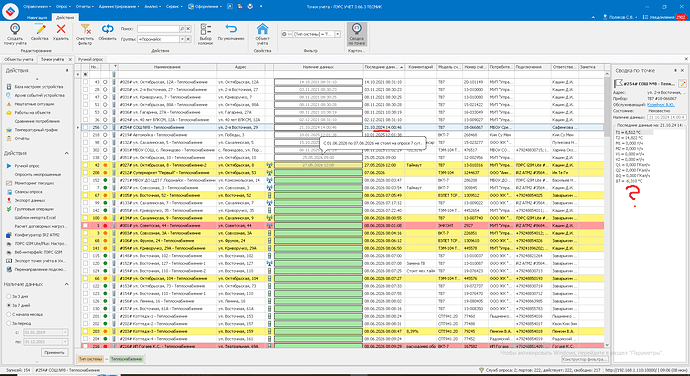Clear the Поиск field with its X icon

188,29
